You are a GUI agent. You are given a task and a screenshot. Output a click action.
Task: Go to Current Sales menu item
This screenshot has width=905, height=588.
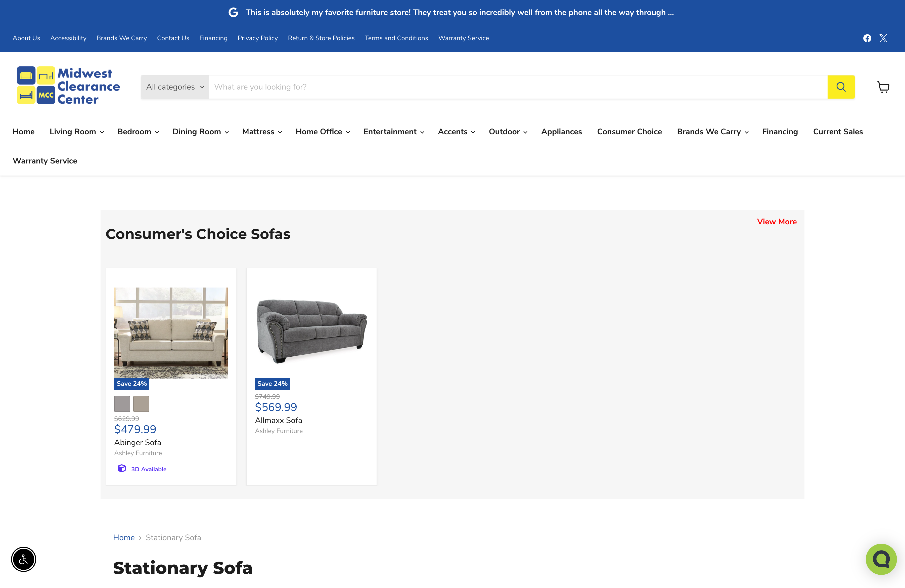pos(838,132)
